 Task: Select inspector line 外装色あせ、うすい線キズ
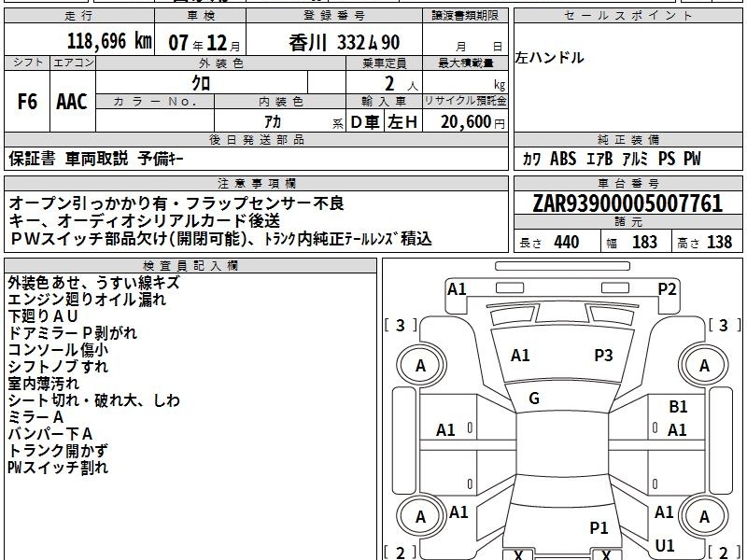click(x=94, y=283)
